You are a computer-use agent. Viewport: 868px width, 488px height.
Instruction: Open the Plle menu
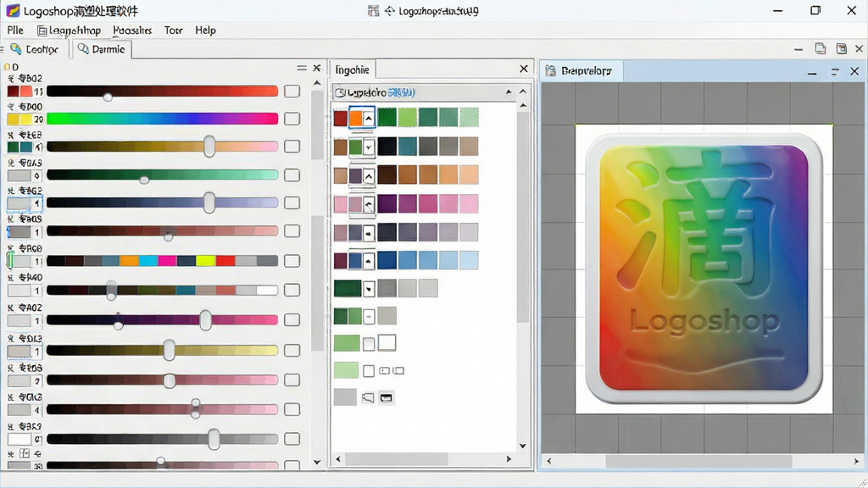tap(15, 30)
